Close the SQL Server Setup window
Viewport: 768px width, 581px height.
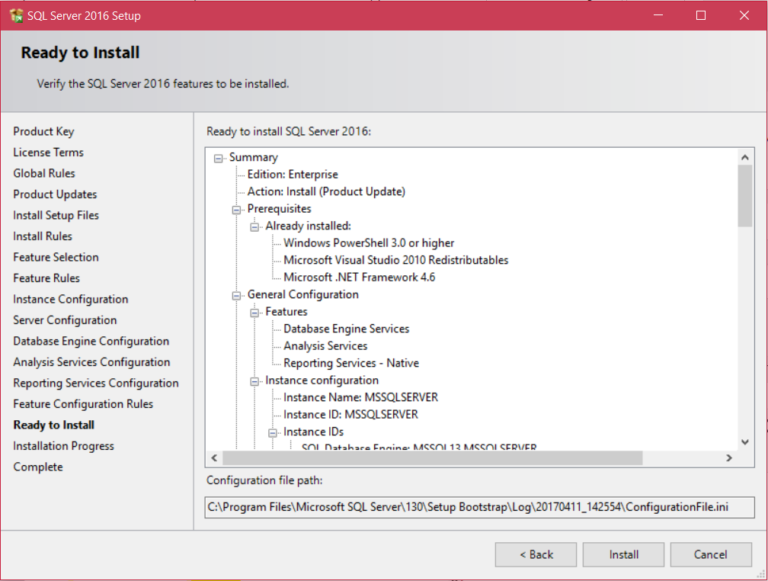[744, 15]
